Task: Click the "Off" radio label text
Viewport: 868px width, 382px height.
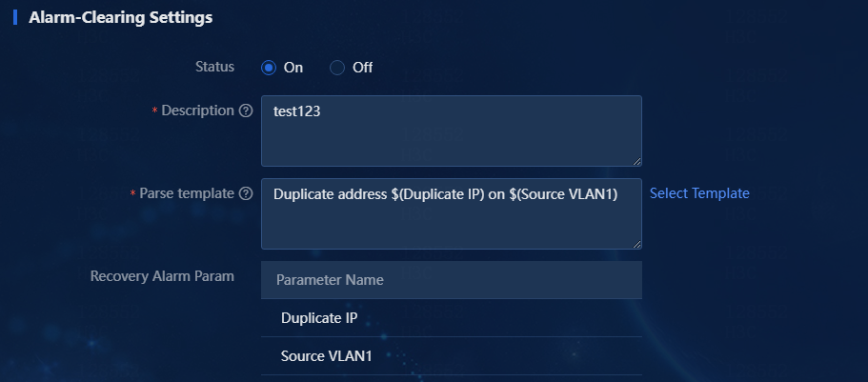Action: (363, 68)
